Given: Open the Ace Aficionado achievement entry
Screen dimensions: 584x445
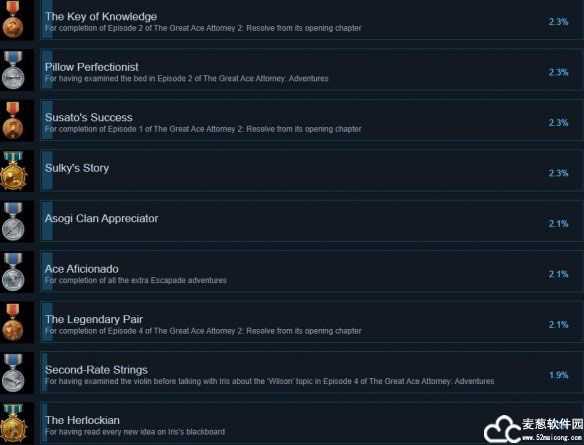Looking at the screenshot, I should pyautogui.click(x=311, y=272).
